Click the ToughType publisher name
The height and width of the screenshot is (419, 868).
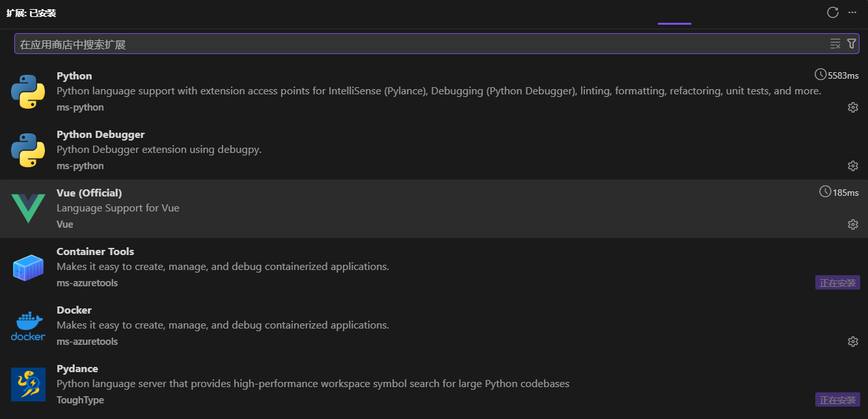[x=80, y=400]
